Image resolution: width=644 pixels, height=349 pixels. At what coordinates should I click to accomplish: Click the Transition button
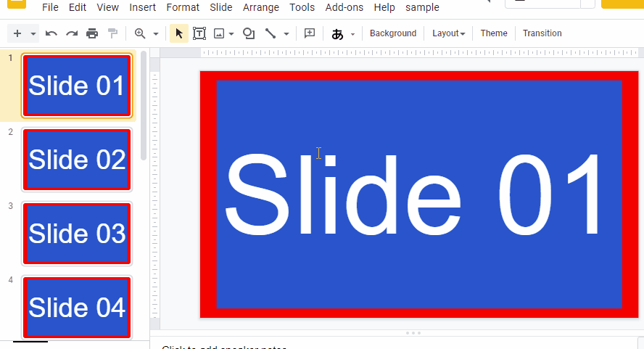click(542, 33)
